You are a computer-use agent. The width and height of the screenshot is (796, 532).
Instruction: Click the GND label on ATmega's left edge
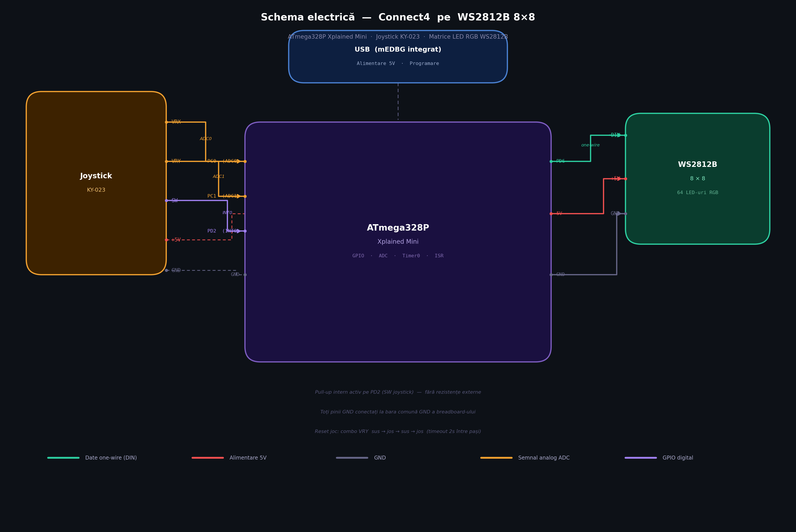(235, 274)
